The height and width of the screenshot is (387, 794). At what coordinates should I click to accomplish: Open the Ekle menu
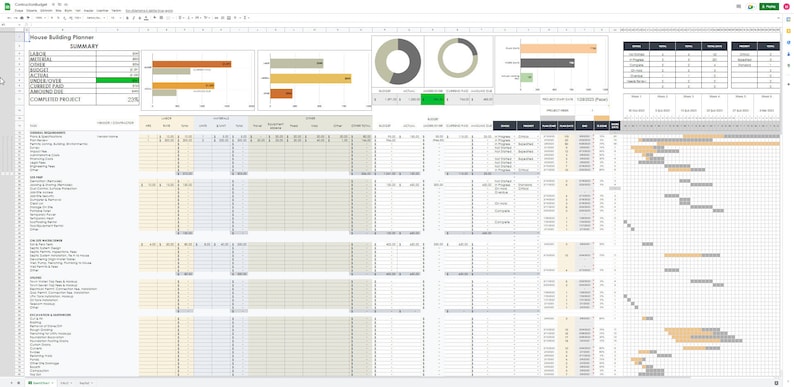58,10
